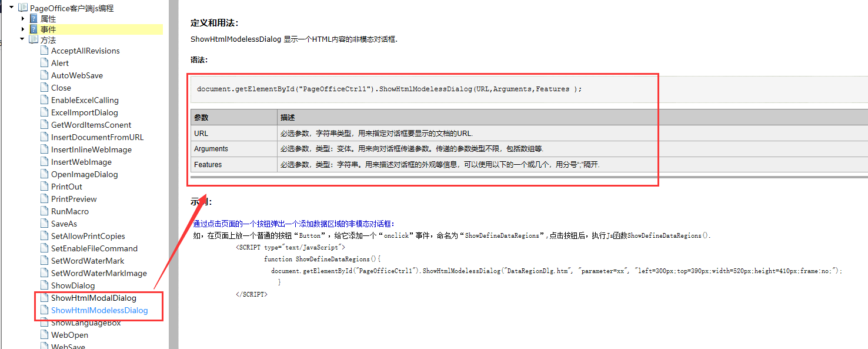Select GetWordItemsConent in the tree

tap(91, 125)
